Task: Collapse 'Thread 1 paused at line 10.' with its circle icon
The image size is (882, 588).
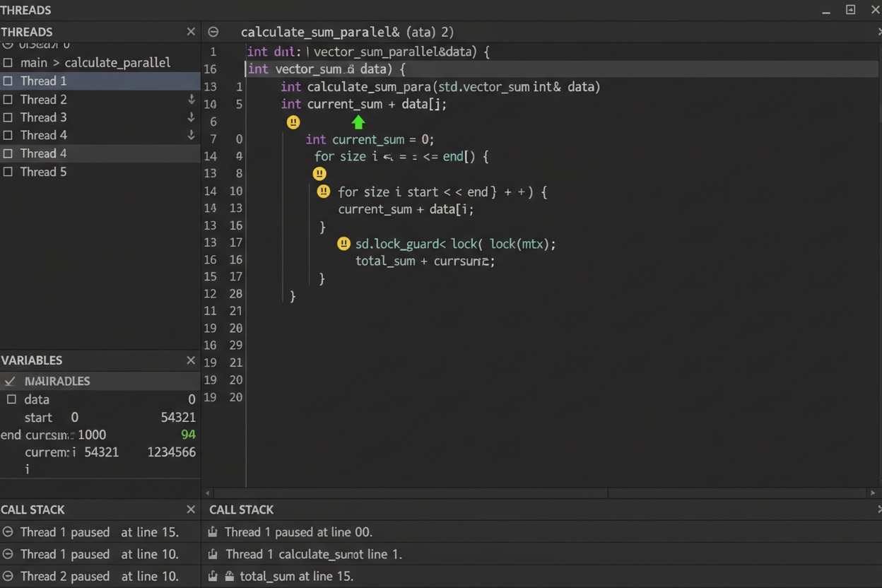Action: tap(7, 554)
